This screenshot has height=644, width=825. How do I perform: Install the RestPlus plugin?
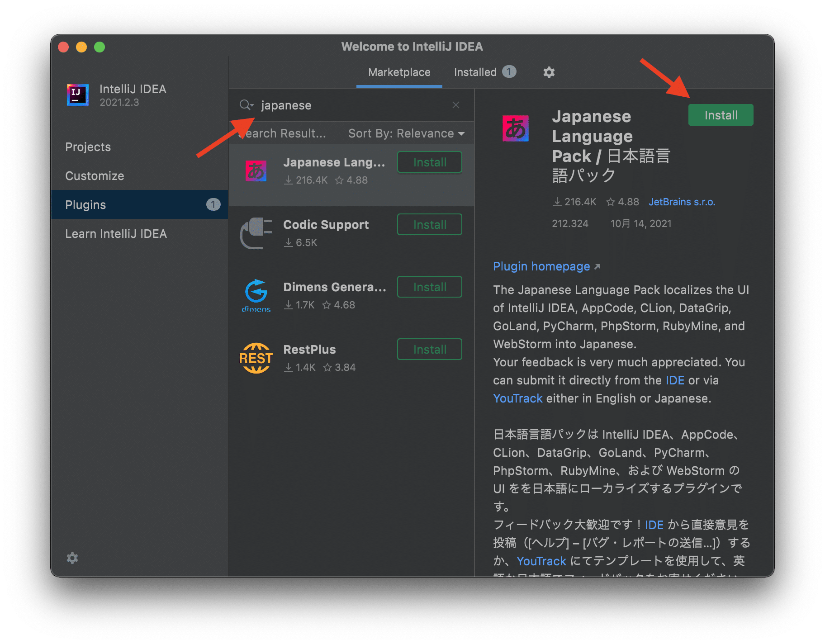coord(429,350)
